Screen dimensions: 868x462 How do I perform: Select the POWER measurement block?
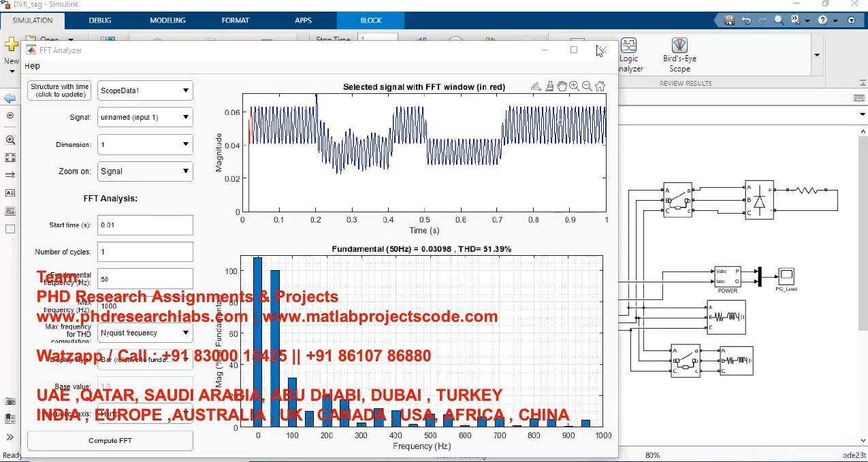(x=727, y=276)
